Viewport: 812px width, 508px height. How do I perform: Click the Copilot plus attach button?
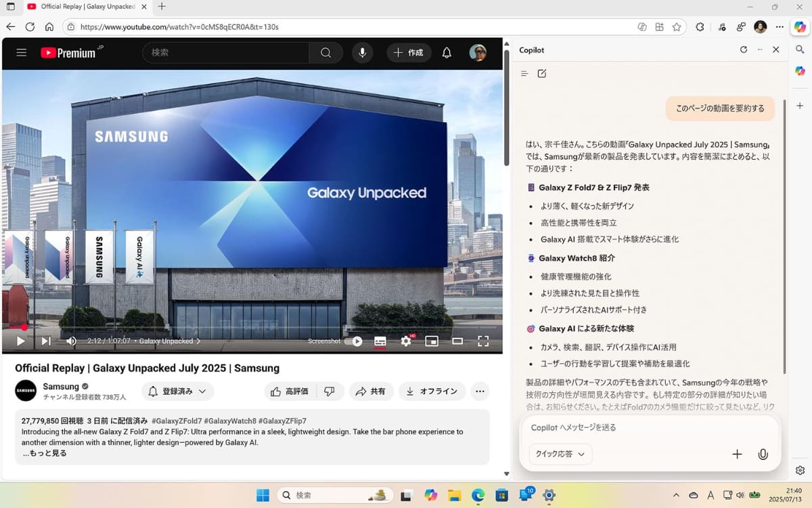point(738,454)
